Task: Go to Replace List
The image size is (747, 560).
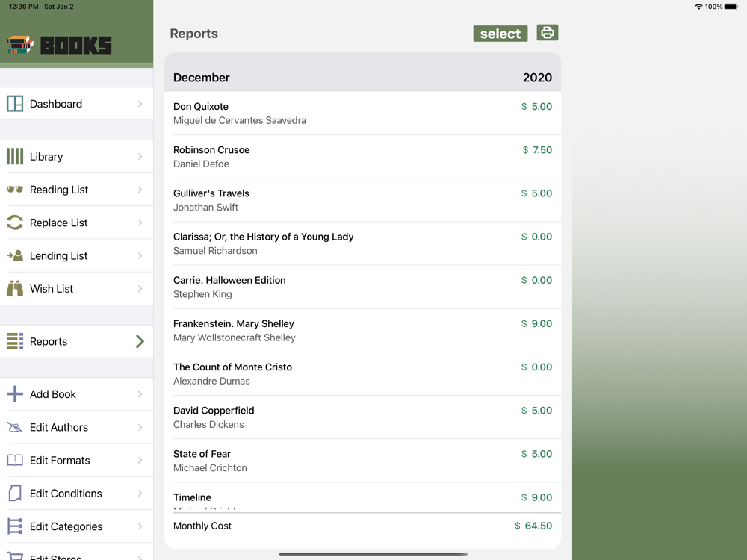Action: 77,223
